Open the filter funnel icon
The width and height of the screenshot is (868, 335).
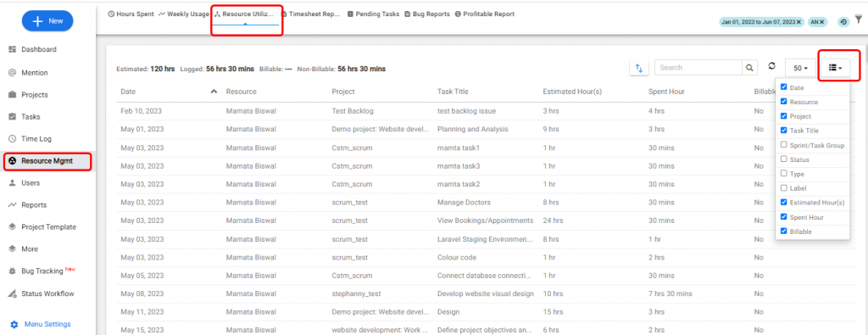pyautogui.click(x=858, y=20)
